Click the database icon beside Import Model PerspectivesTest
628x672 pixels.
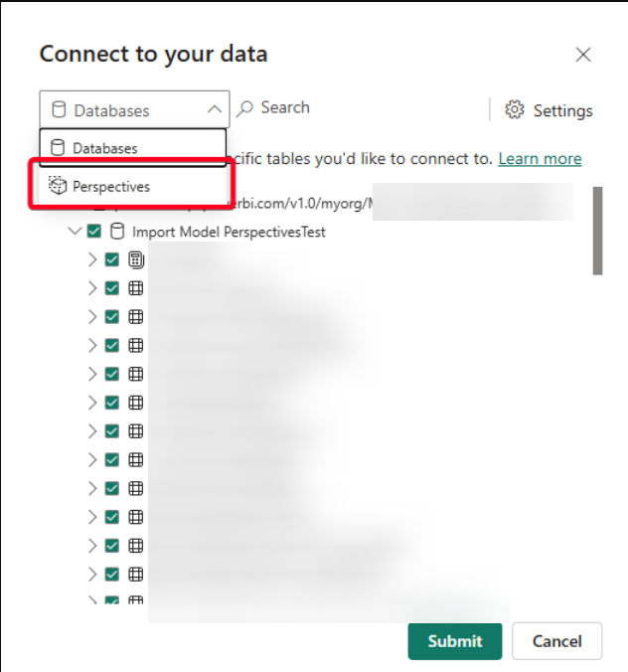(117, 232)
